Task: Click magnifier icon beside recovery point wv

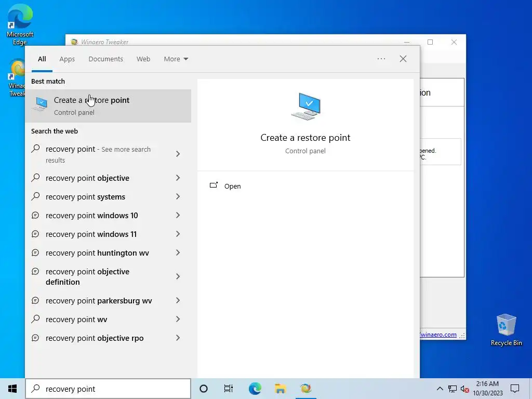Action: pyautogui.click(x=36, y=318)
